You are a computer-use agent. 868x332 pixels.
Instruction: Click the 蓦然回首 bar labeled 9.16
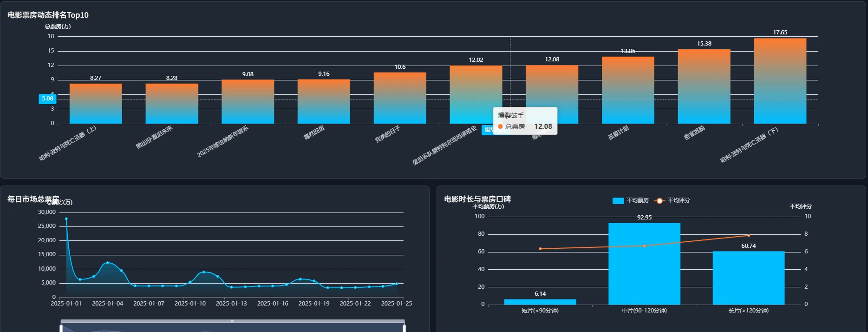pyautogui.click(x=324, y=102)
